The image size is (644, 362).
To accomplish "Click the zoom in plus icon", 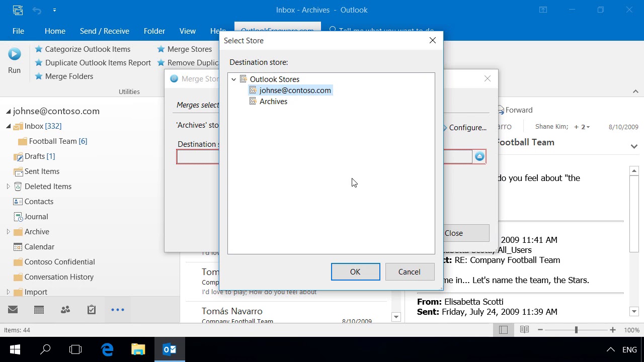I will point(612,330).
